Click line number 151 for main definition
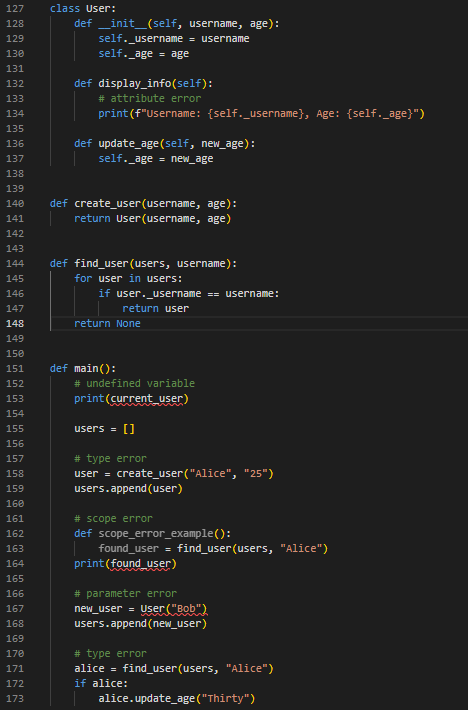468x710 pixels. pyautogui.click(x=15, y=369)
